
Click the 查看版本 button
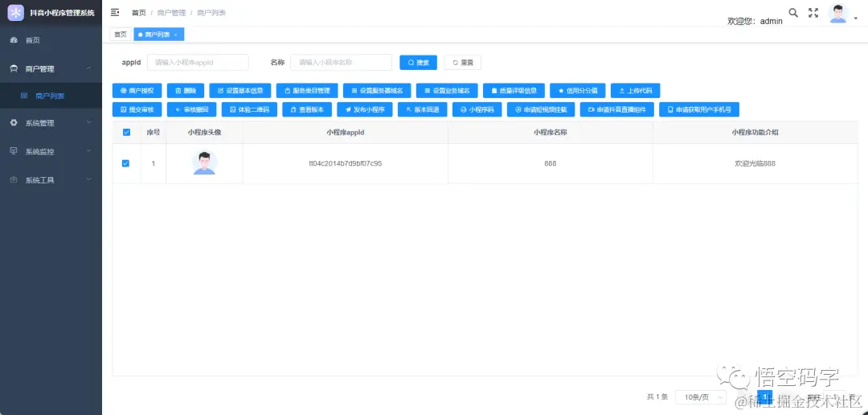(x=307, y=109)
